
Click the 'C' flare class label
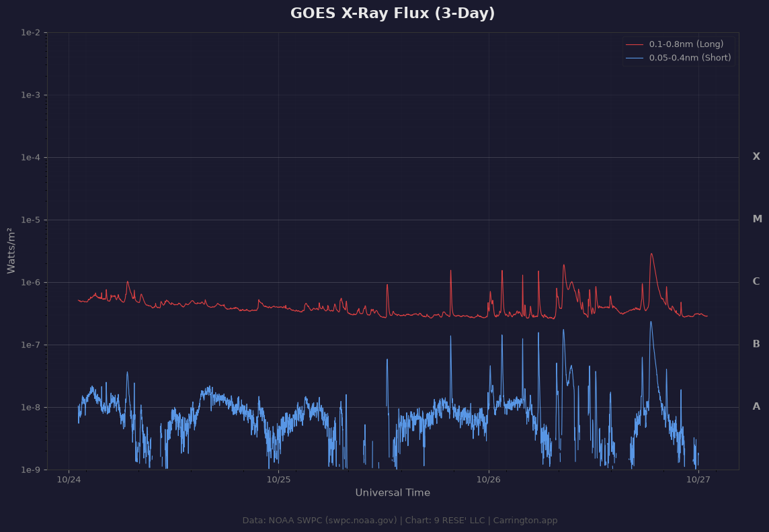[756, 281]
